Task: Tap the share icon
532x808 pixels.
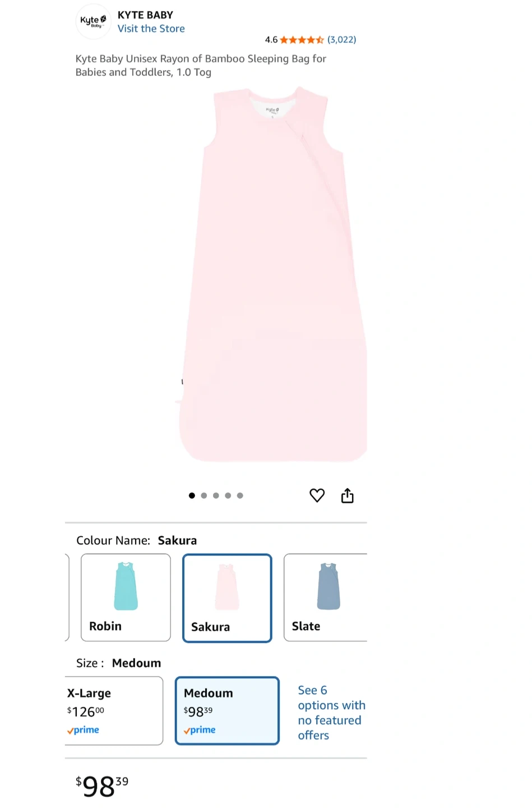Action: coord(348,495)
